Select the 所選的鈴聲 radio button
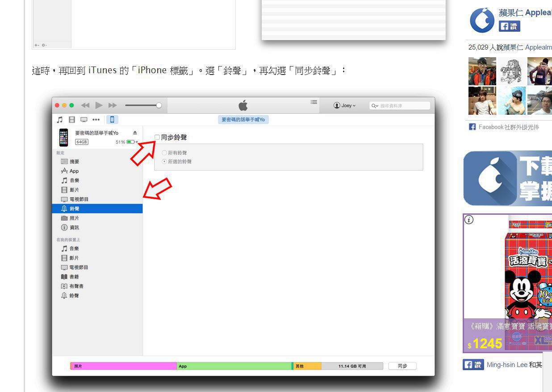Viewport: 552px width, 392px height. tap(164, 161)
